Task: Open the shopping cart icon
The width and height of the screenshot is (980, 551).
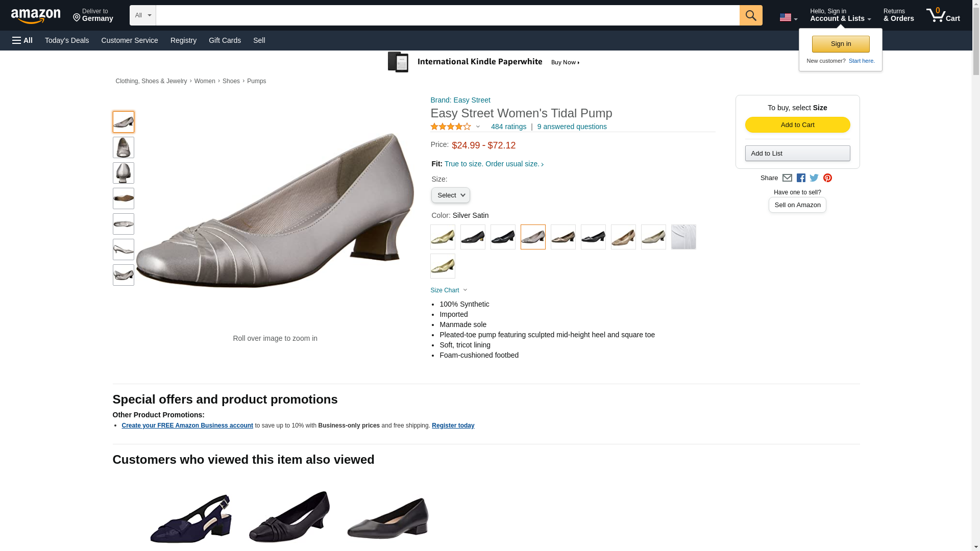Action: pyautogui.click(x=943, y=15)
